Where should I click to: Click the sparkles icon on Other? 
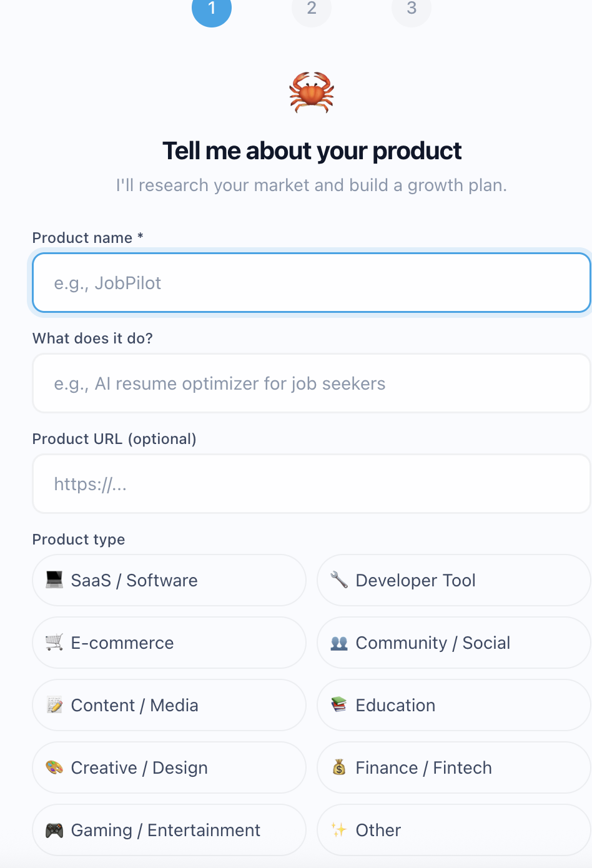tap(339, 829)
